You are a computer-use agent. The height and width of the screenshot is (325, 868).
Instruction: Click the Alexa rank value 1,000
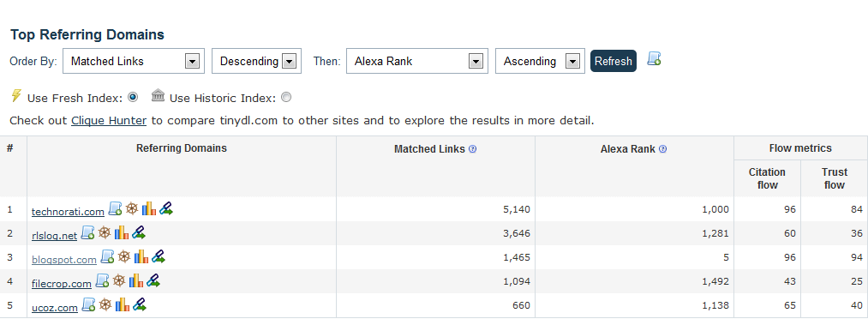[x=715, y=209]
